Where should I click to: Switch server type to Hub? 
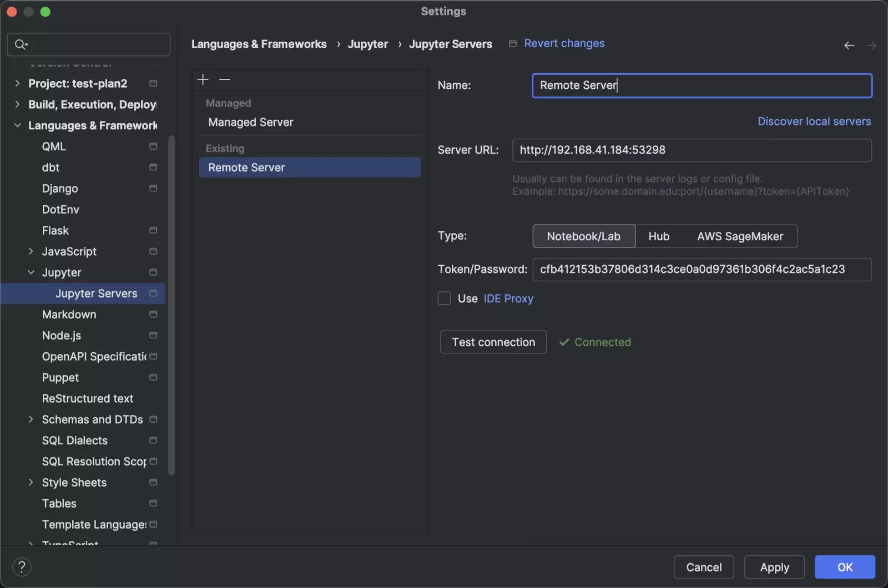pyautogui.click(x=659, y=236)
